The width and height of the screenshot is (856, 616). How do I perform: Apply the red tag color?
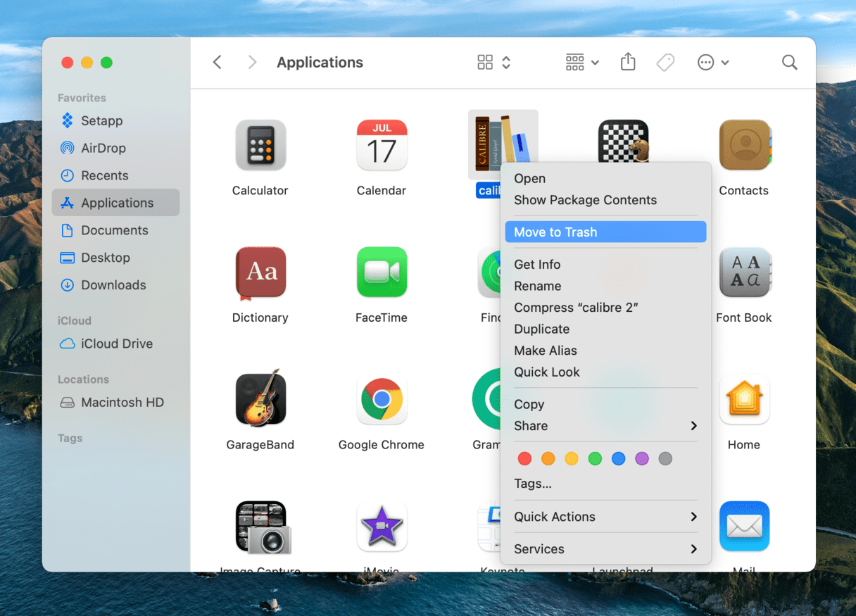(524, 459)
